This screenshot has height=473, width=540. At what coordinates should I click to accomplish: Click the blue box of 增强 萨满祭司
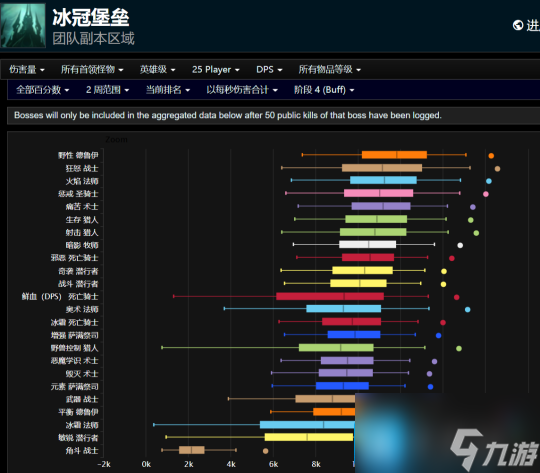[354, 335]
